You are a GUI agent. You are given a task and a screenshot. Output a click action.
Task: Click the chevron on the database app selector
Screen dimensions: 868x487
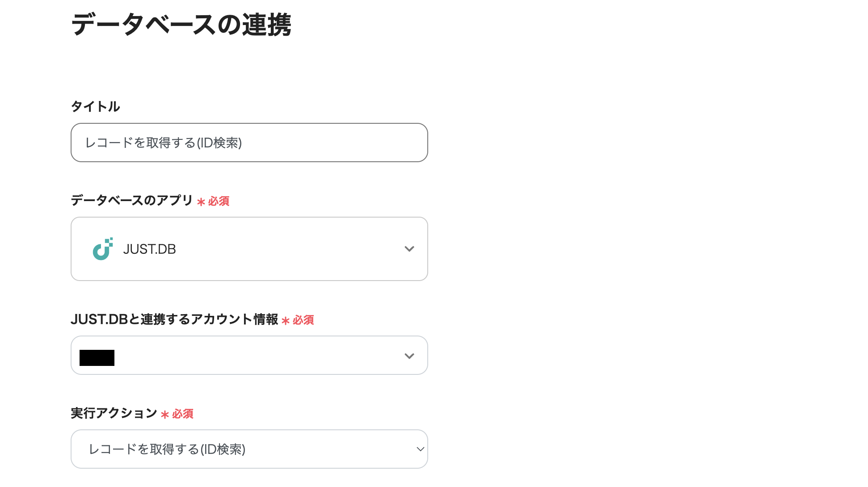tap(409, 249)
